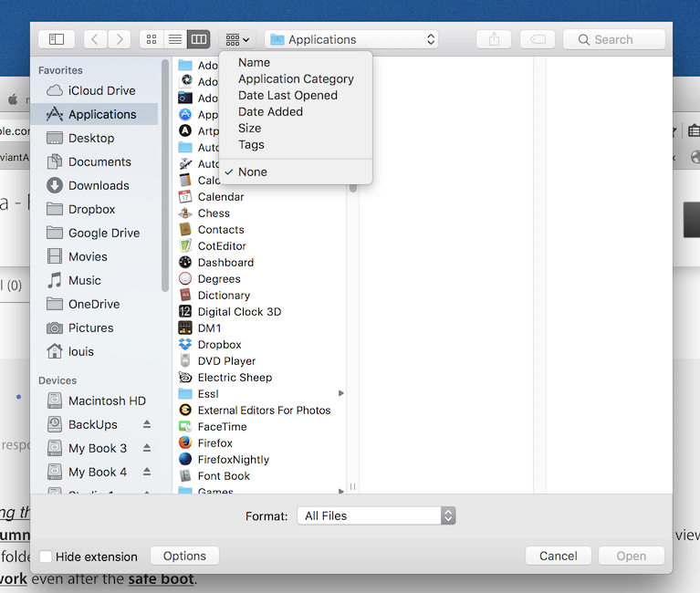This screenshot has width=700, height=593.
Task: Open the arrange-by grouping dropdown
Action: [x=237, y=39]
